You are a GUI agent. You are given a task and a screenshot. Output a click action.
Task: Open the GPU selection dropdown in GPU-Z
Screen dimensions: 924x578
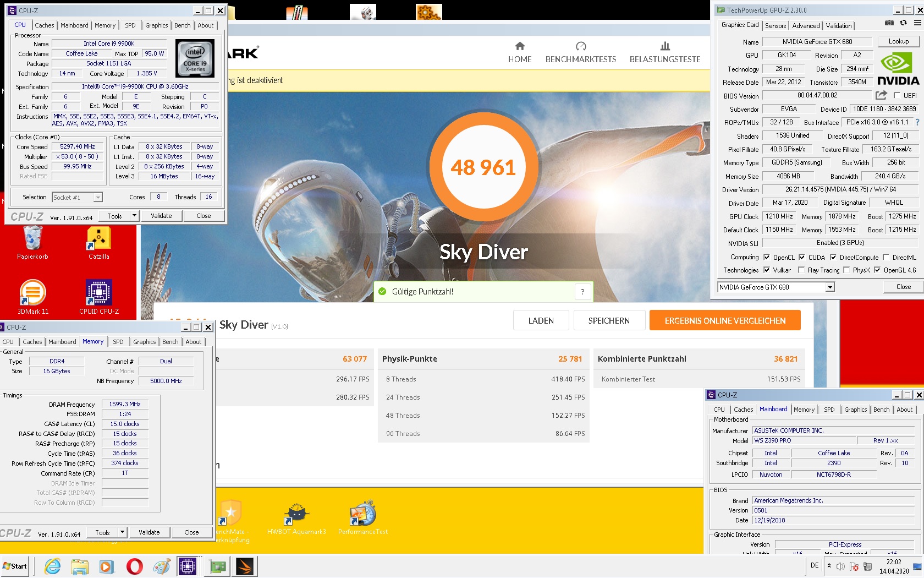click(776, 287)
